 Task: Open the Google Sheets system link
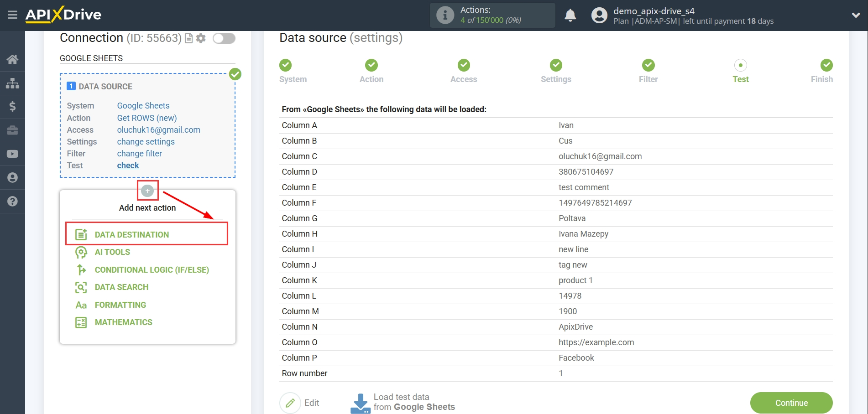click(x=143, y=106)
